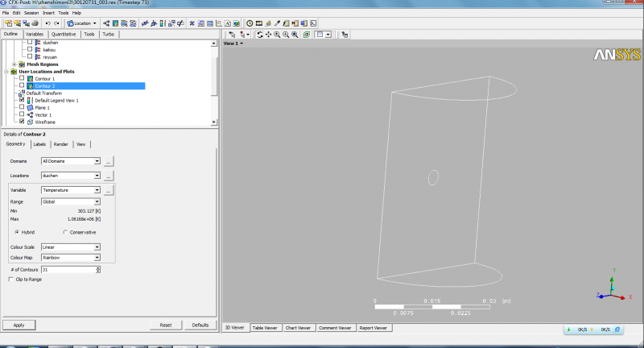This screenshot has width=644, height=348.
Task: Click the Timestep Selector clock icon
Action: click(x=250, y=23)
